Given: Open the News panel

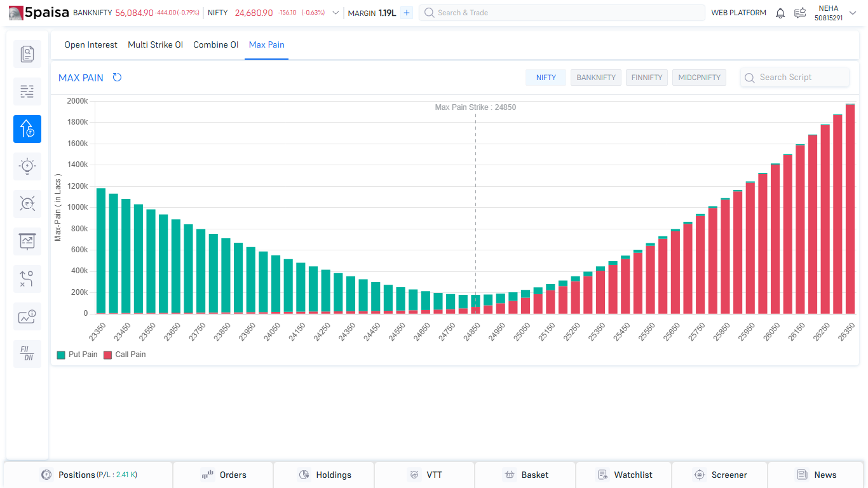Looking at the screenshot, I should [x=816, y=475].
